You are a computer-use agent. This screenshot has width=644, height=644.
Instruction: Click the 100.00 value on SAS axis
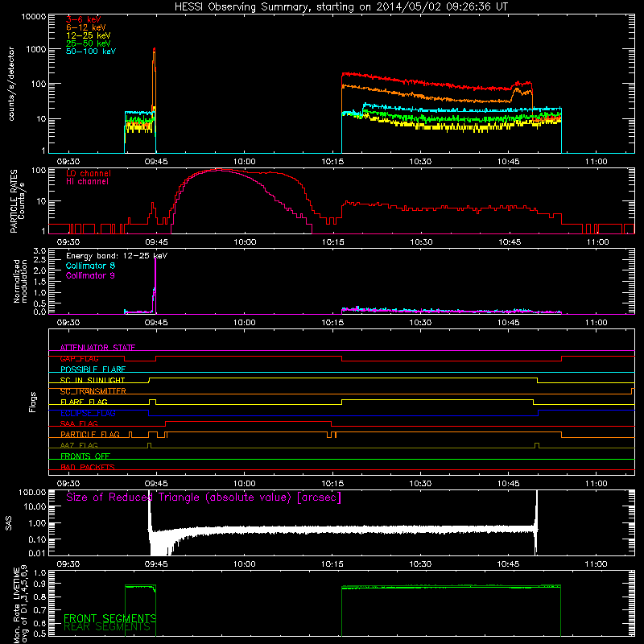(32, 493)
